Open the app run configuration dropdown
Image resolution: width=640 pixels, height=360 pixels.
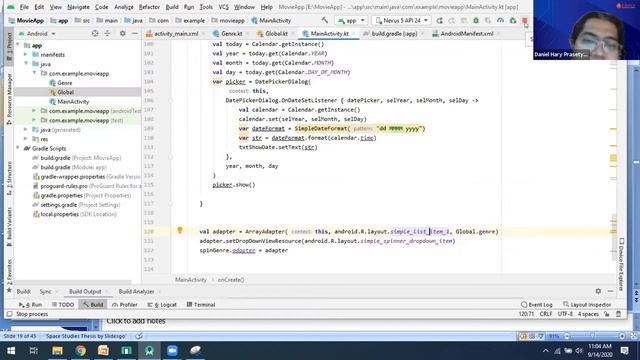tap(351, 20)
